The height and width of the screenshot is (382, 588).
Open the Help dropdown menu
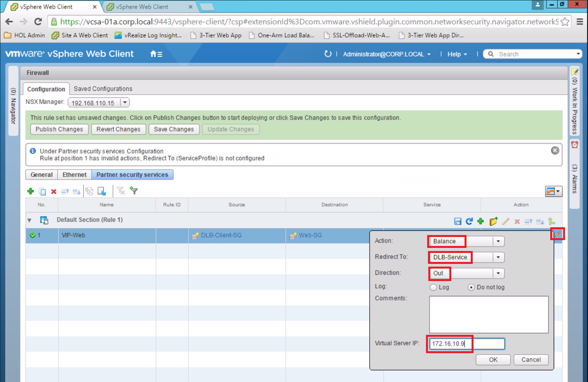pyautogui.click(x=457, y=54)
